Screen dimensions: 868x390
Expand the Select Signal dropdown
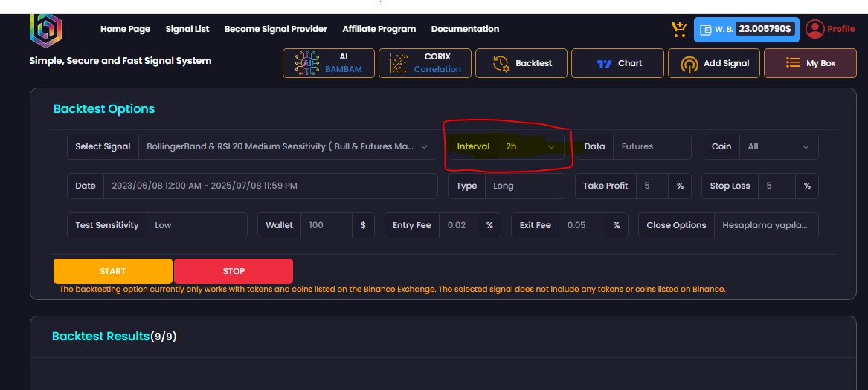tap(287, 146)
